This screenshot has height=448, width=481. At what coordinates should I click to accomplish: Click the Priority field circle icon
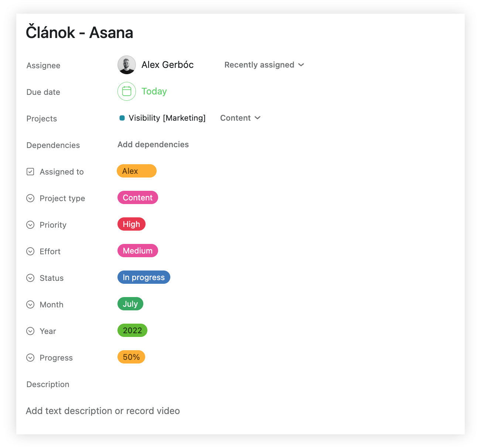pyautogui.click(x=30, y=225)
